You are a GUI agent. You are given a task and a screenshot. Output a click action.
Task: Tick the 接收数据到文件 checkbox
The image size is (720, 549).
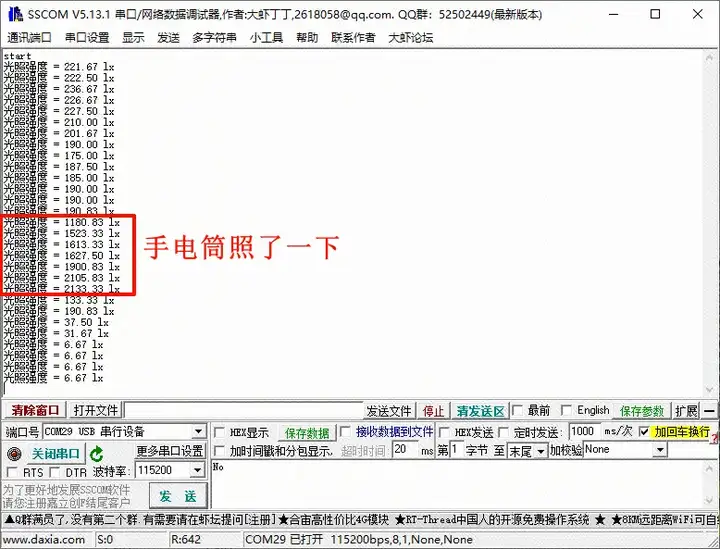346,431
